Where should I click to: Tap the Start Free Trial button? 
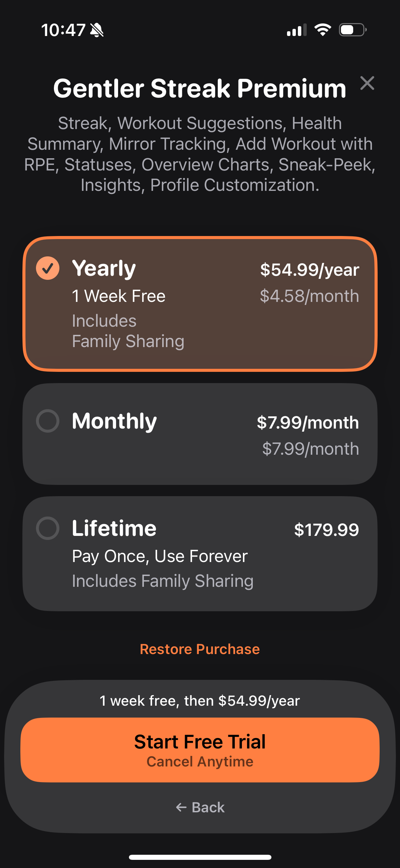click(200, 750)
